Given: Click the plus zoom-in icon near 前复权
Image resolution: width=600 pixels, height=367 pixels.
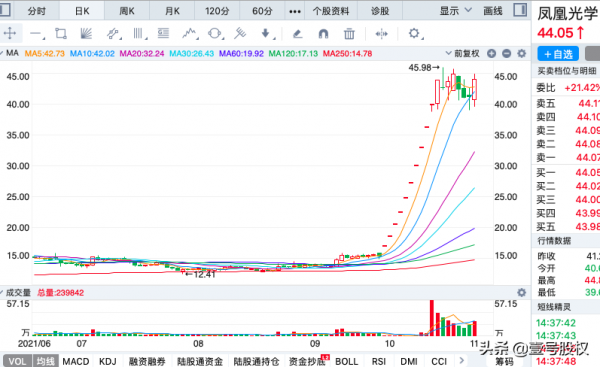Looking at the screenshot, I should point(491,54).
